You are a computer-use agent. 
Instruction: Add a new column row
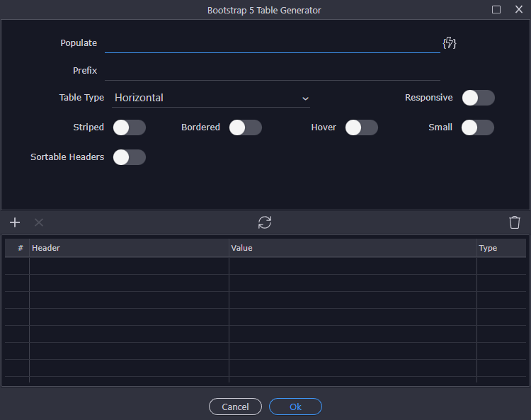coord(15,222)
